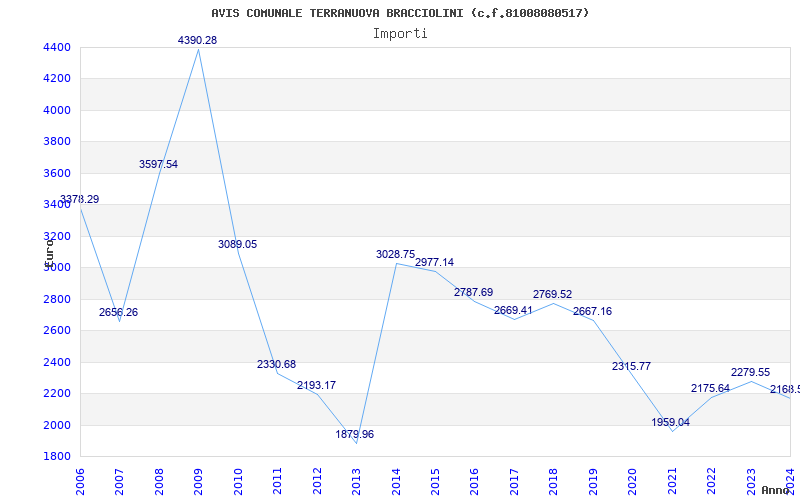Image resolution: width=800 pixels, height=500 pixels.
Task: Click the 2022 year axis label
Action: click(711, 481)
